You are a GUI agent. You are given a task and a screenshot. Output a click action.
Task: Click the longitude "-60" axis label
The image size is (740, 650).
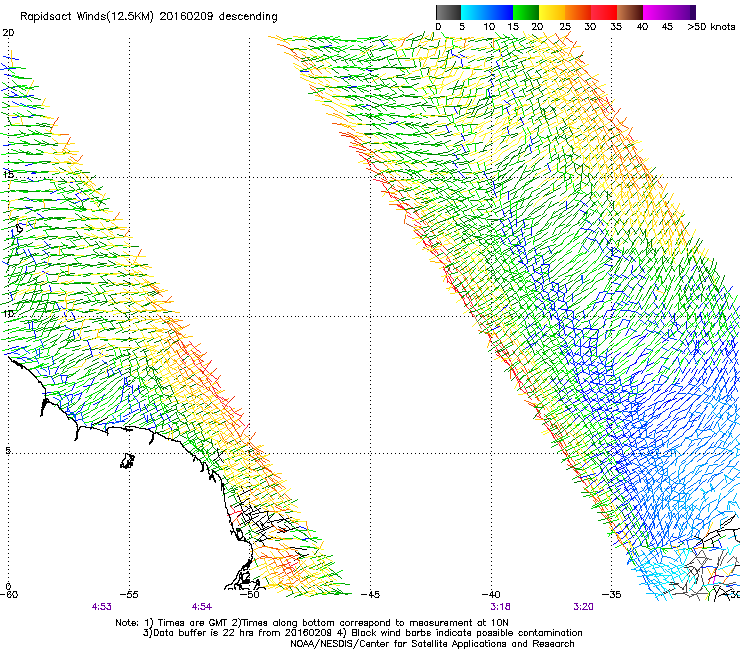tap(9, 594)
